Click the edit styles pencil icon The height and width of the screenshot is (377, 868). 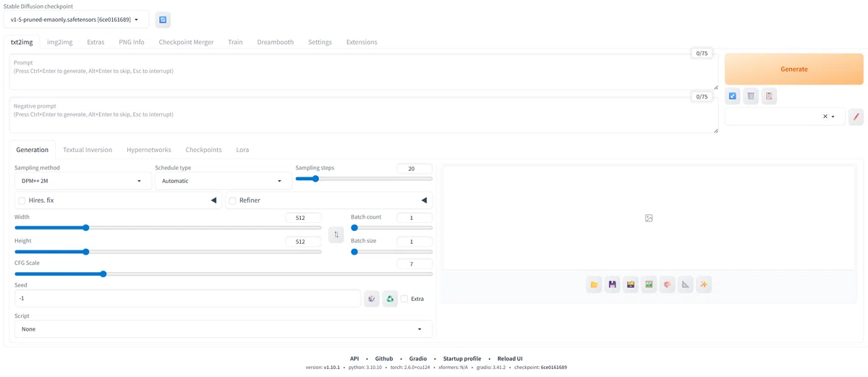(x=856, y=117)
